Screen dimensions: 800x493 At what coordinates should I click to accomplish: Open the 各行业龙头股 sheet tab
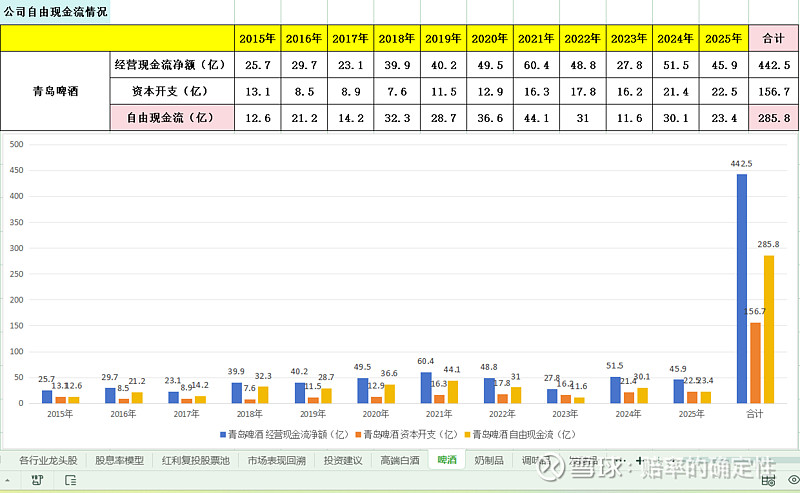click(48, 460)
